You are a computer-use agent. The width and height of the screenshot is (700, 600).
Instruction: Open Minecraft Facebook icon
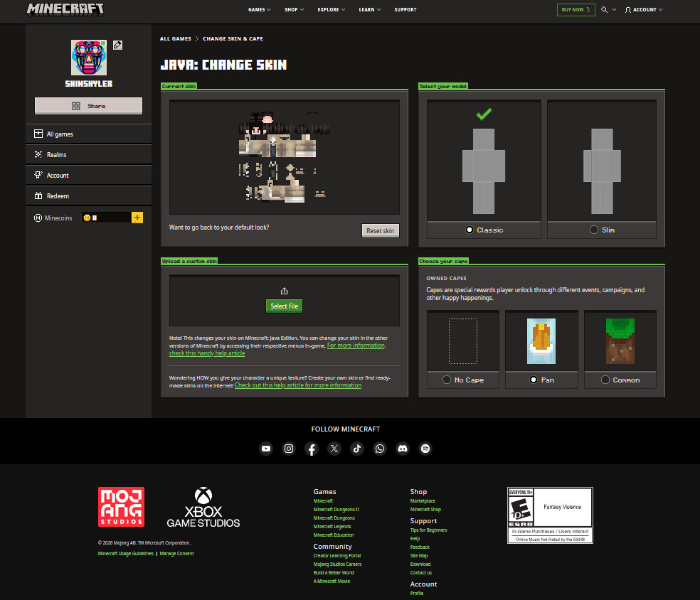[312, 449]
